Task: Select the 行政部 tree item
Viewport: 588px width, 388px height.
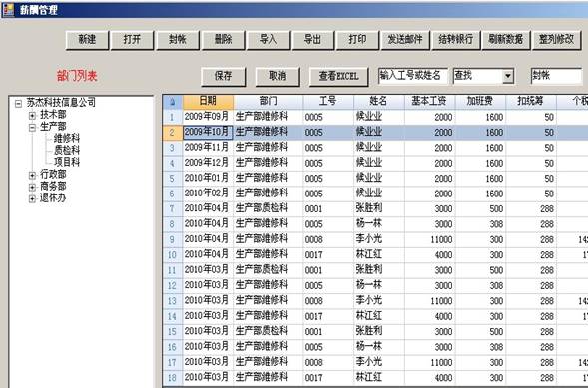Action: (x=53, y=175)
